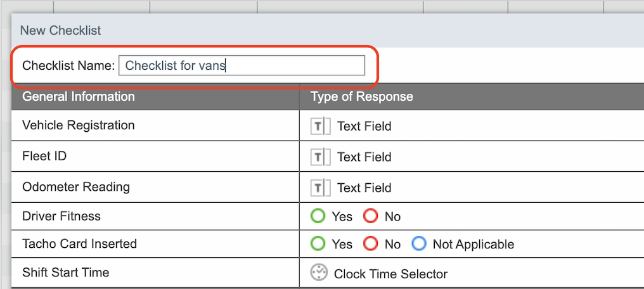The width and height of the screenshot is (644, 289).
Task: Select the Text Field icon beside Fleet ID
Action: click(320, 157)
